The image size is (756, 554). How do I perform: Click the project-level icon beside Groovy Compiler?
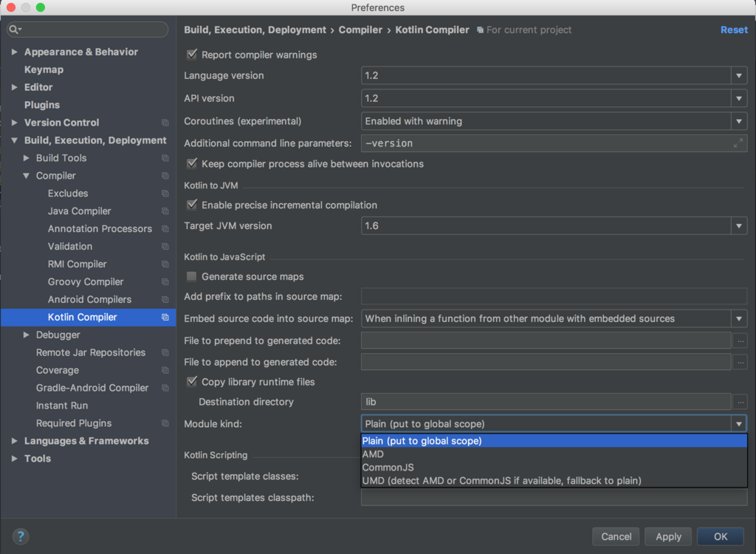(x=165, y=282)
